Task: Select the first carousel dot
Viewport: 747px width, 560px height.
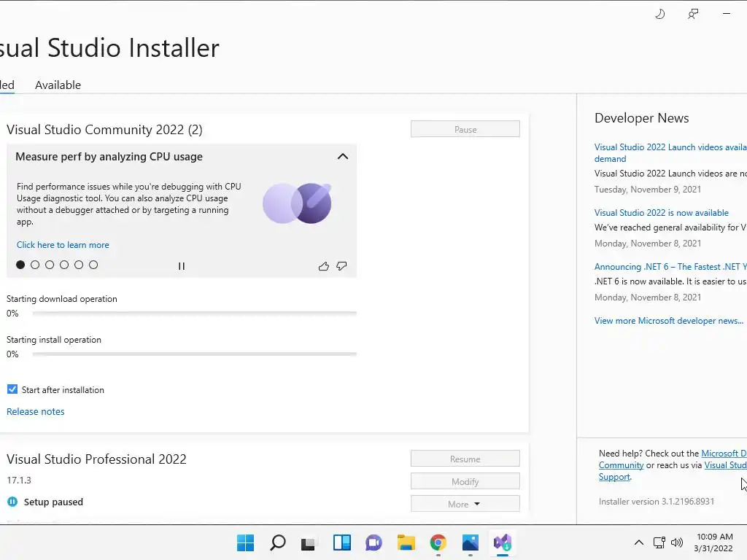Action: [x=20, y=265]
